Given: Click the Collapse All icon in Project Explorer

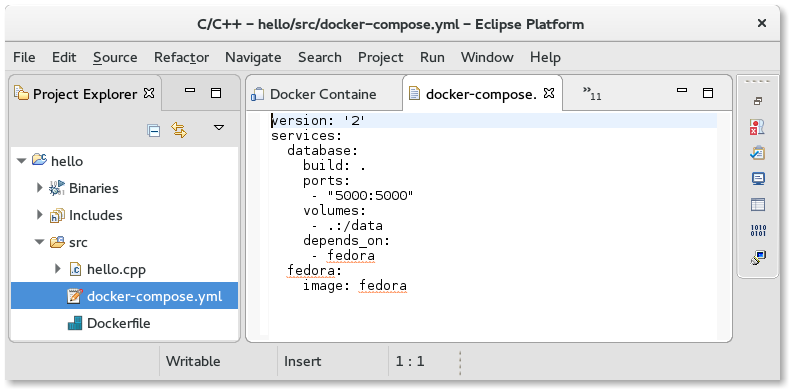Looking at the screenshot, I should point(153,131).
